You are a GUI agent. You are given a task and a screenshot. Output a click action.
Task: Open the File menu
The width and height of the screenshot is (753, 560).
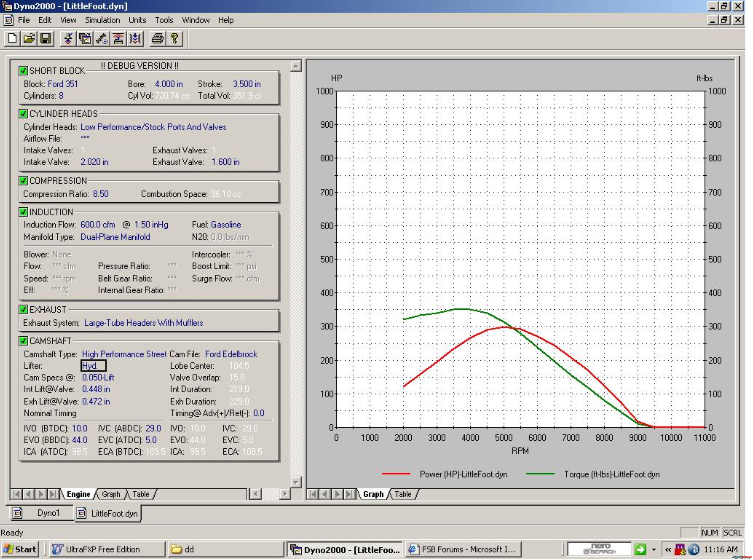click(24, 20)
